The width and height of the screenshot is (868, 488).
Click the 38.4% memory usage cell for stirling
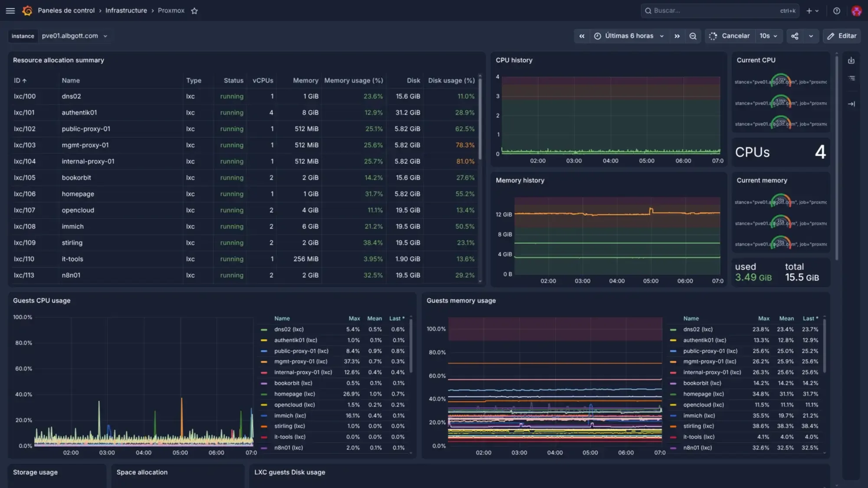(x=373, y=243)
